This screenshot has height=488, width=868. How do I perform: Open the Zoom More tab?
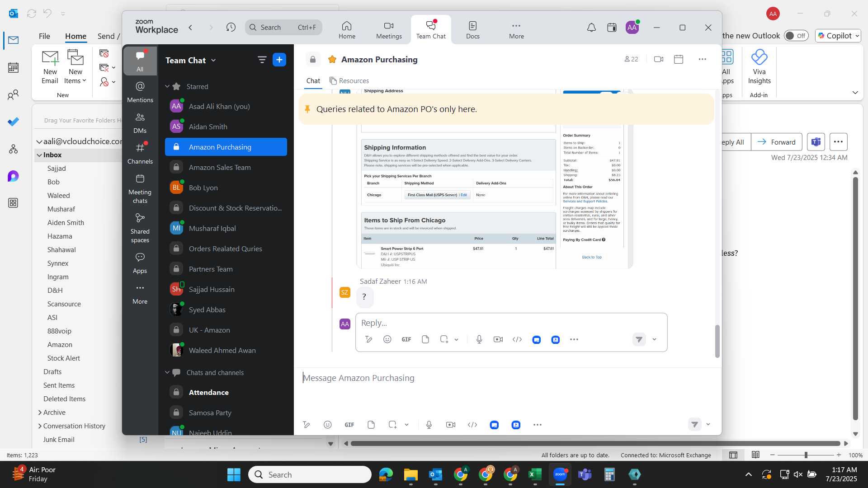coord(516,30)
